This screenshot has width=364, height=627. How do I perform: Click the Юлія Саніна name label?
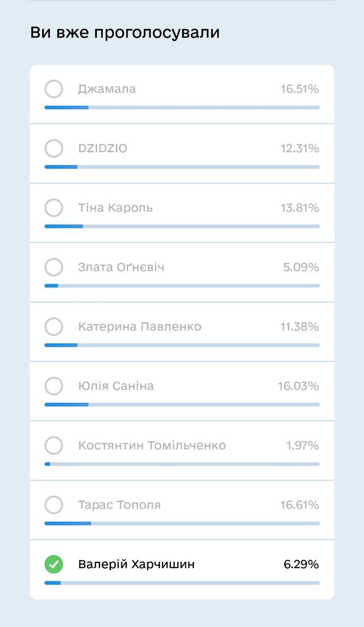[x=116, y=386]
